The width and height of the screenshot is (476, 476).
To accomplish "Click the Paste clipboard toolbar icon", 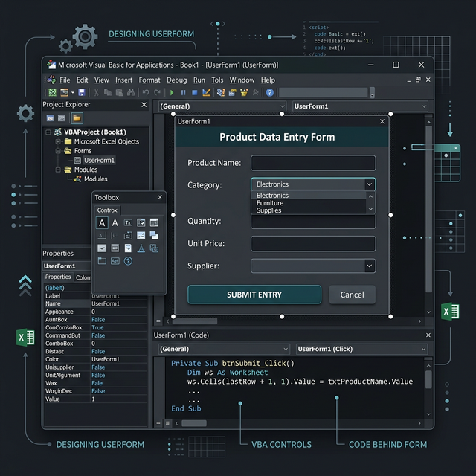I will 119,92.
